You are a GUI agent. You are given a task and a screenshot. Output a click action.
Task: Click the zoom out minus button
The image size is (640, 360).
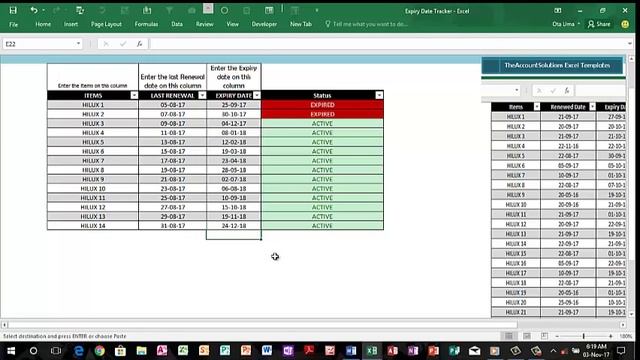click(557, 336)
